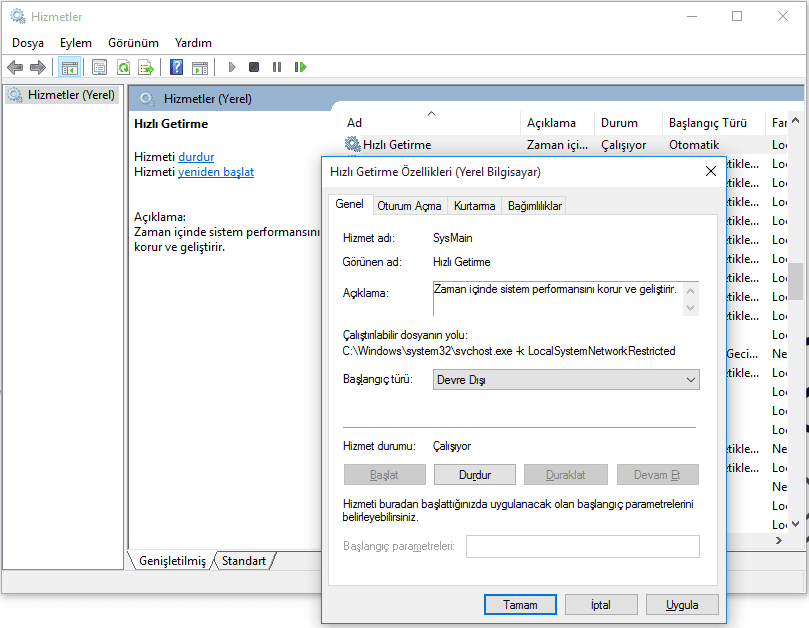Click the Start Service play icon
The width and height of the screenshot is (809, 628).
pyautogui.click(x=232, y=67)
